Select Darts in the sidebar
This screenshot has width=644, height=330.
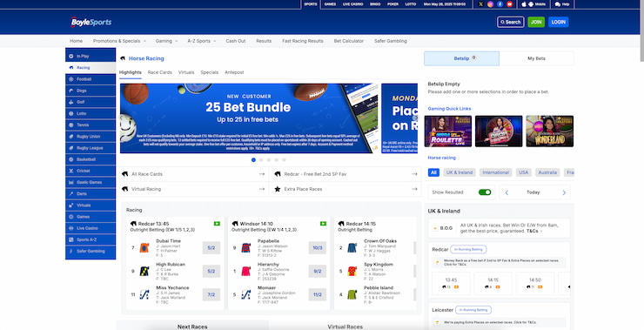pos(91,193)
